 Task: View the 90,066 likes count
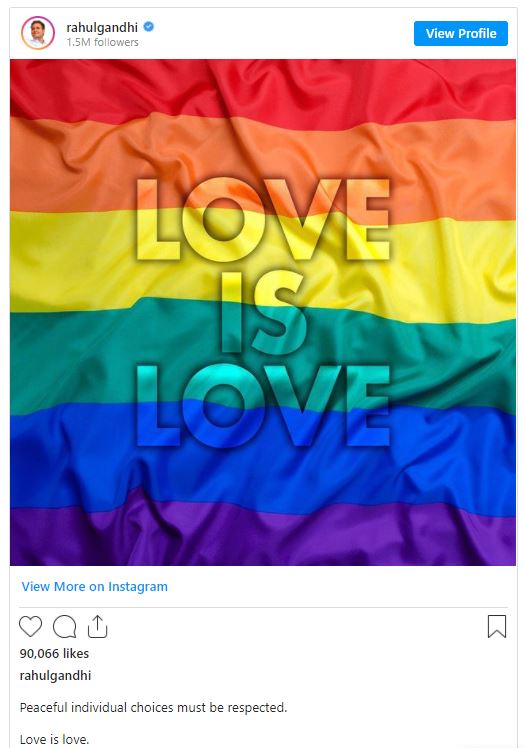click(54, 653)
